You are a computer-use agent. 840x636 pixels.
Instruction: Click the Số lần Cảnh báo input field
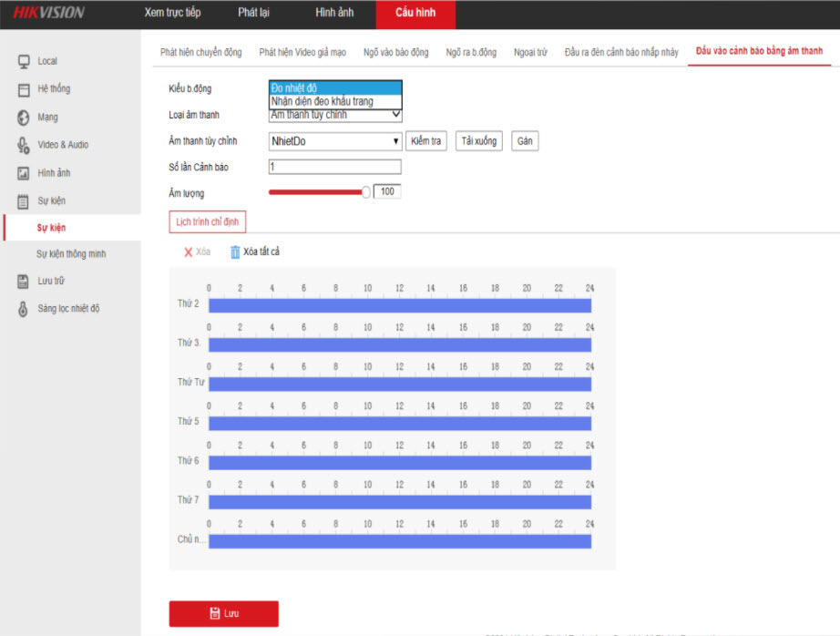[x=334, y=167]
